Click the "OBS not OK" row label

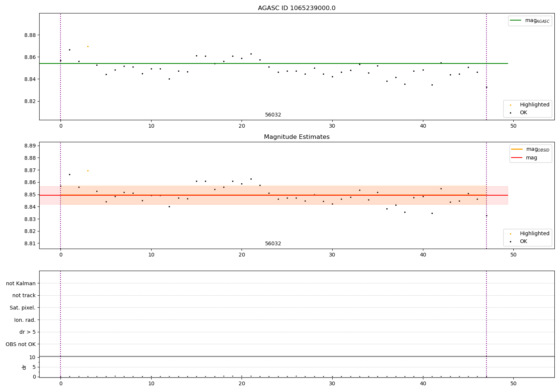pos(21,344)
